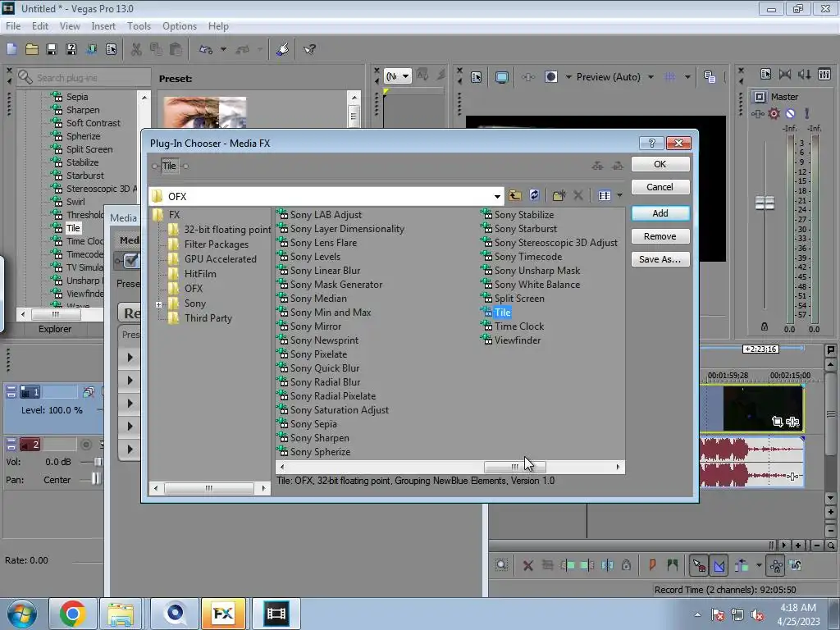The width and height of the screenshot is (840, 630).
Task: Click the What's This help icon
Action: [x=309, y=49]
